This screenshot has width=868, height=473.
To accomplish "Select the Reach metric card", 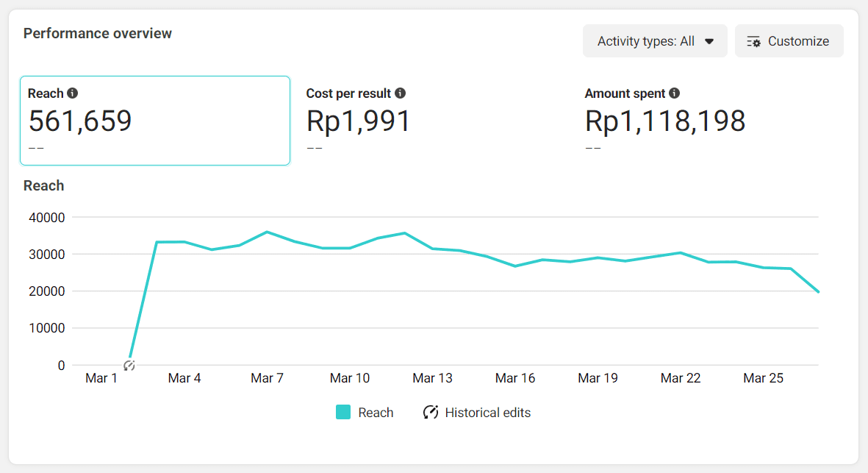I will (x=154, y=121).
